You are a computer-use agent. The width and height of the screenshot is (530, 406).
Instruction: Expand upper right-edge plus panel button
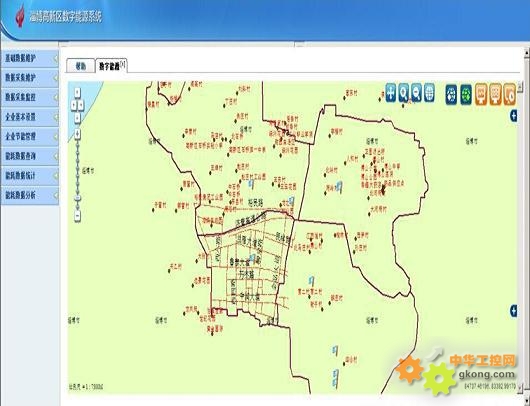pos(513,116)
